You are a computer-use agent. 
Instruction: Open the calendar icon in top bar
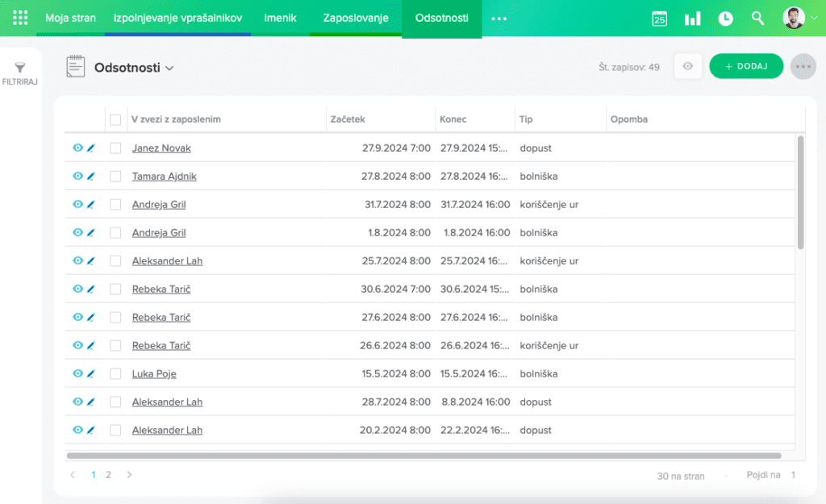[x=659, y=19]
